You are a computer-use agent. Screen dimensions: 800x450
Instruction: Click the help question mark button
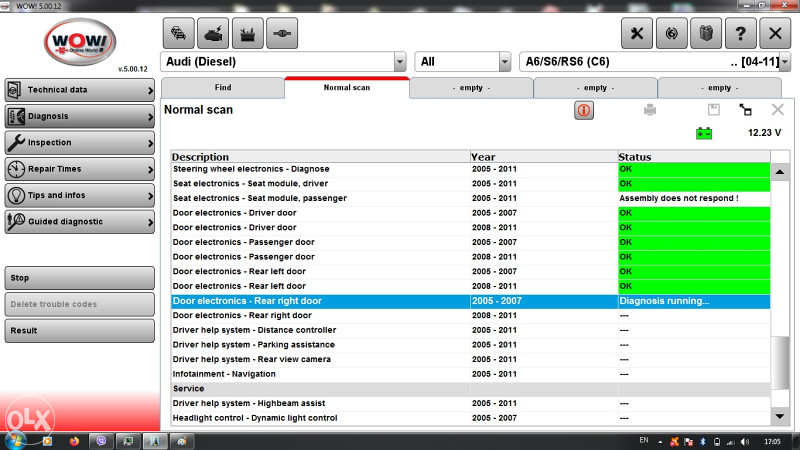click(739, 32)
